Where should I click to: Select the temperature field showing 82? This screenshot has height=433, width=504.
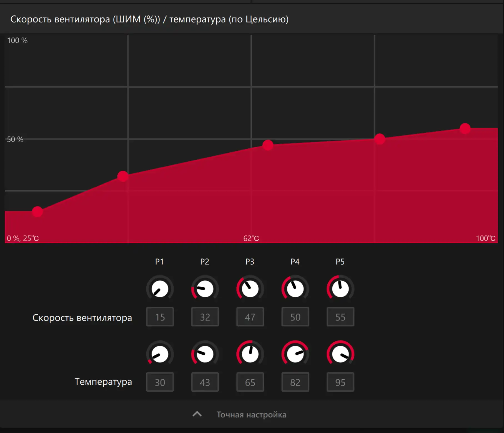[x=295, y=382]
